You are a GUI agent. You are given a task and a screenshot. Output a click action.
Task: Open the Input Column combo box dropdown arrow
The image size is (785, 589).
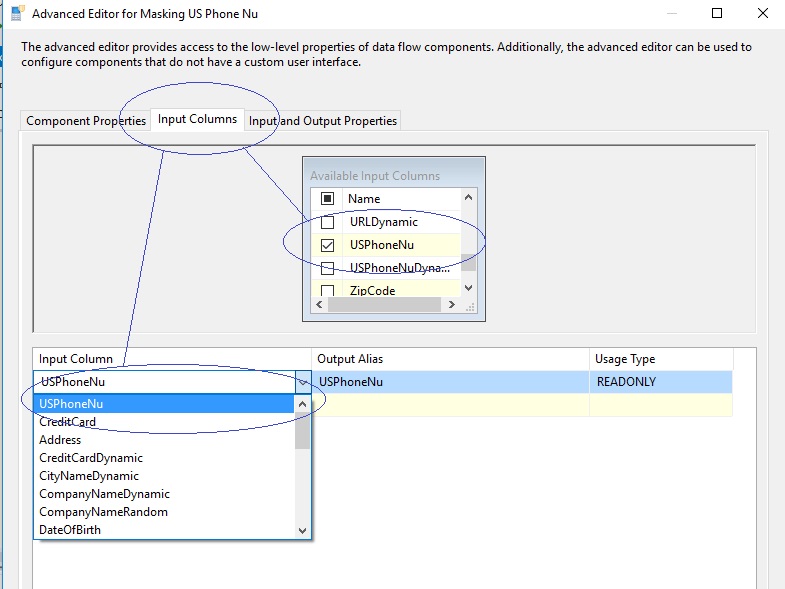[x=303, y=382]
